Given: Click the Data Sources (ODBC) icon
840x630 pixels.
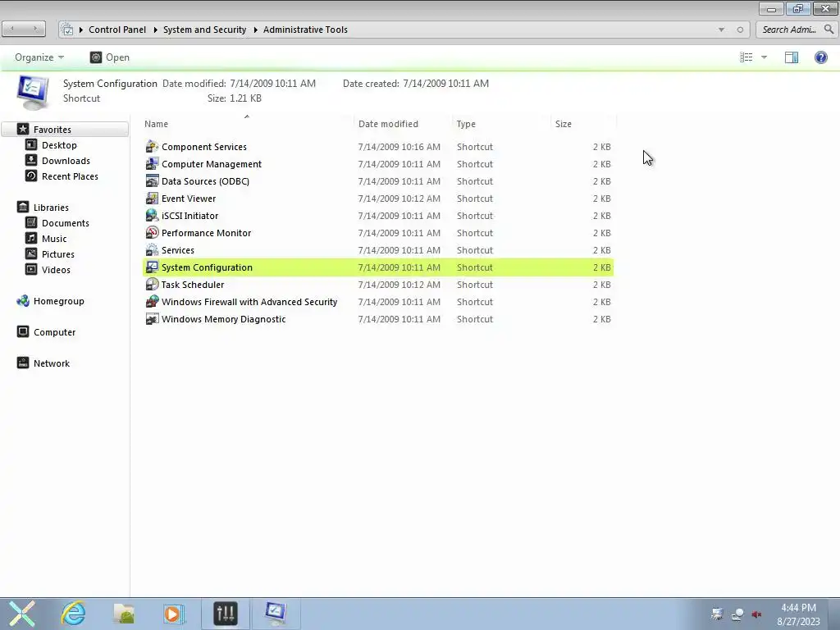Looking at the screenshot, I should pyautogui.click(x=152, y=181).
